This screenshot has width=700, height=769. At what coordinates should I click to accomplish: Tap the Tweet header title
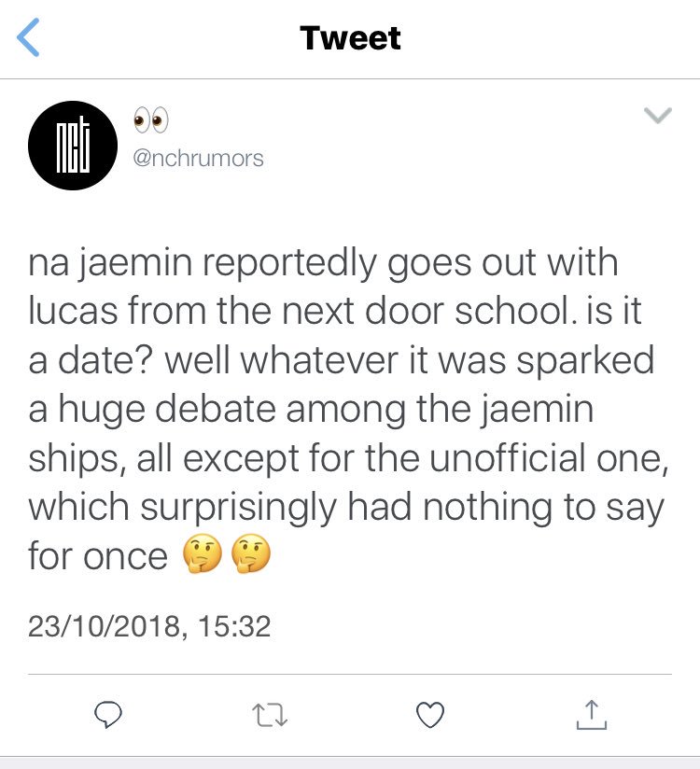tap(350, 38)
